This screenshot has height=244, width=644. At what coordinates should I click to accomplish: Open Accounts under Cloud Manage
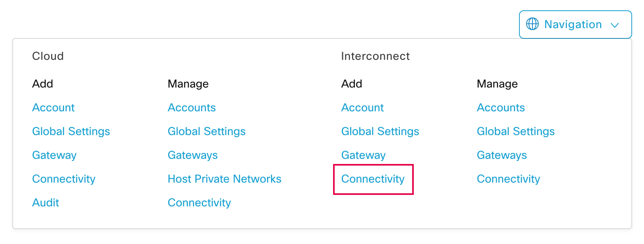191,107
